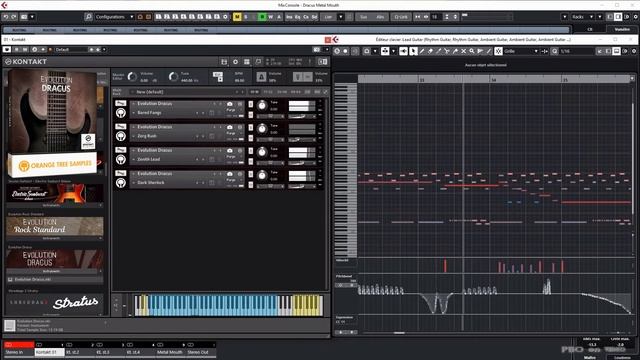Open wrench edit icon for Zerg Rush instrument
This screenshot has width=640, height=360.
(x=120, y=126)
